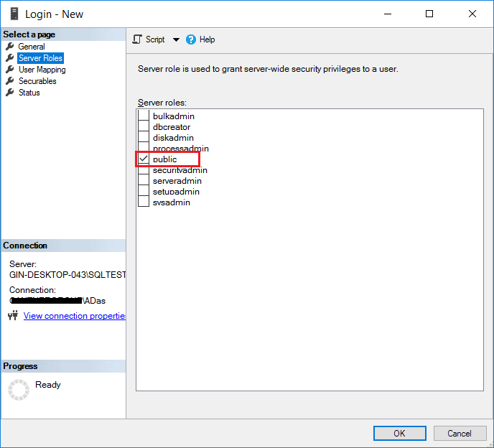This screenshot has height=448, width=494.
Task: Click the progress spinner Ready indicator
Action: 19,390
